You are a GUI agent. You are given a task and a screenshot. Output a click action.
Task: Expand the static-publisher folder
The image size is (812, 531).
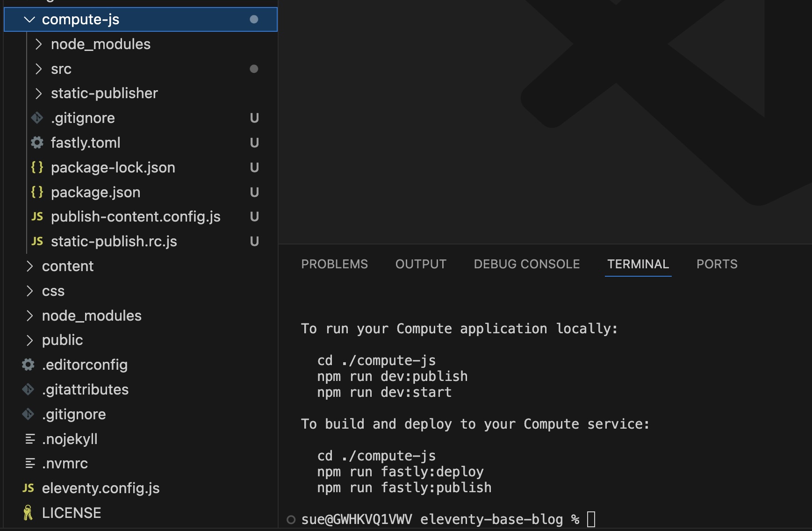click(39, 93)
